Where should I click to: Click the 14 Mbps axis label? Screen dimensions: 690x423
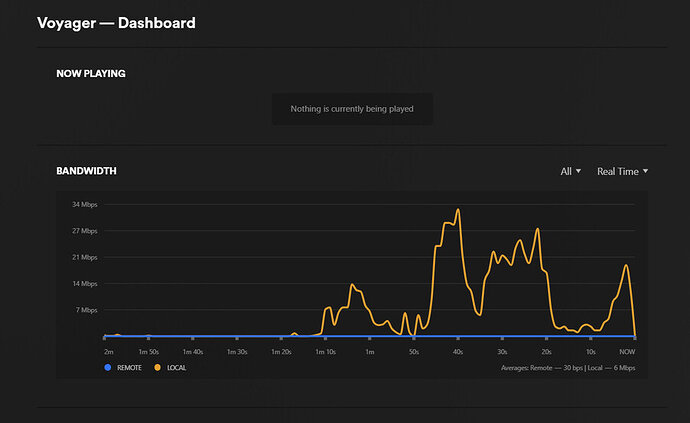(84, 284)
